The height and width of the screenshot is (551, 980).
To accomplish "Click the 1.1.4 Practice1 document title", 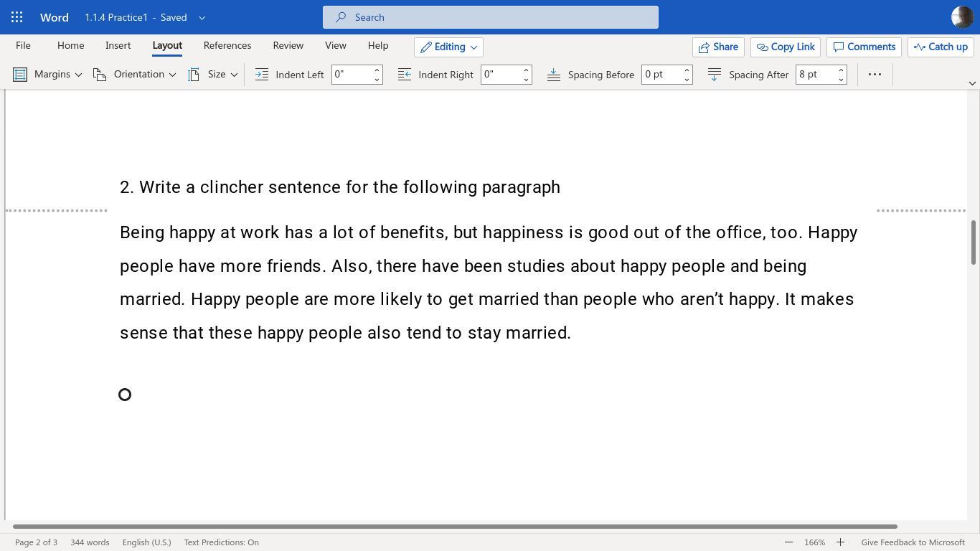I will [116, 17].
